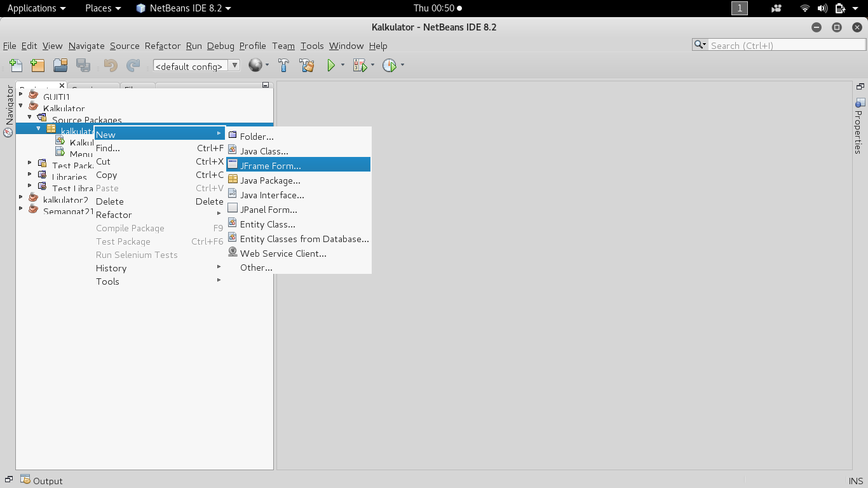Open the History submenu in the context menu
Screen dimensions: 868x488
159,268
